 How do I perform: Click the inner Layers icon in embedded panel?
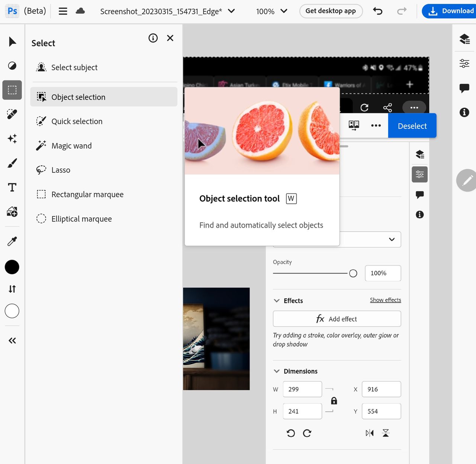pos(420,154)
